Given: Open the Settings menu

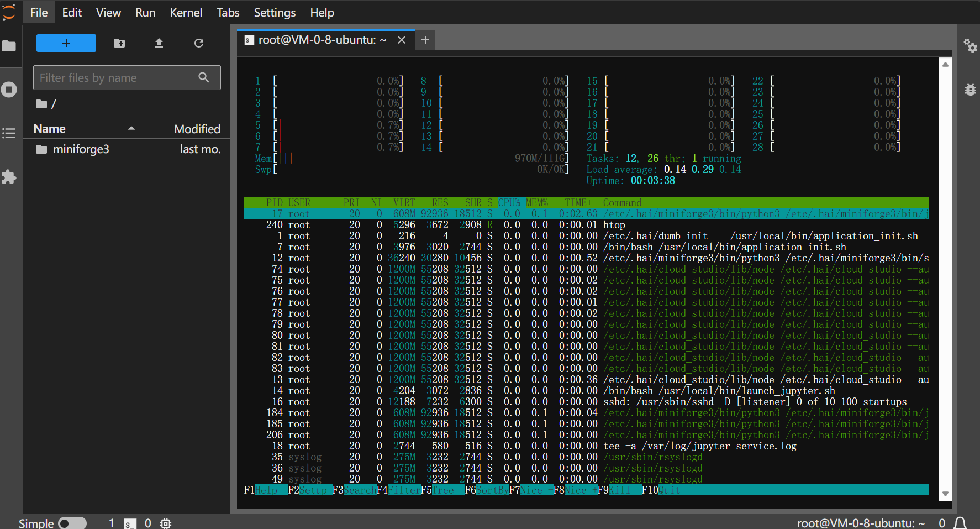Looking at the screenshot, I should coord(275,12).
